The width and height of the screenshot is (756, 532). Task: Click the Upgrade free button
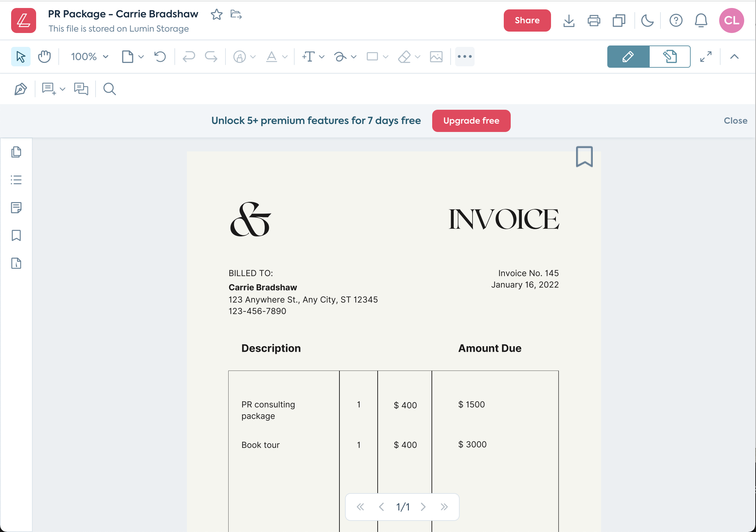[x=471, y=120]
